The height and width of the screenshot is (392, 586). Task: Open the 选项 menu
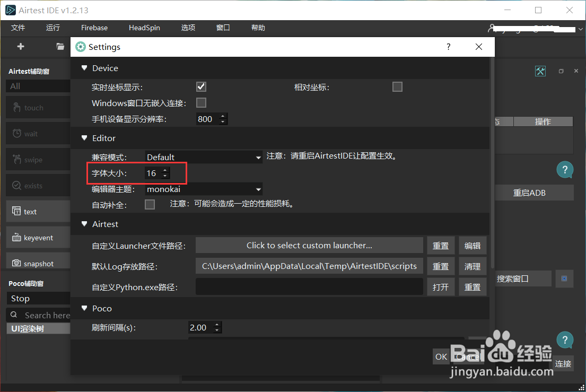(188, 28)
